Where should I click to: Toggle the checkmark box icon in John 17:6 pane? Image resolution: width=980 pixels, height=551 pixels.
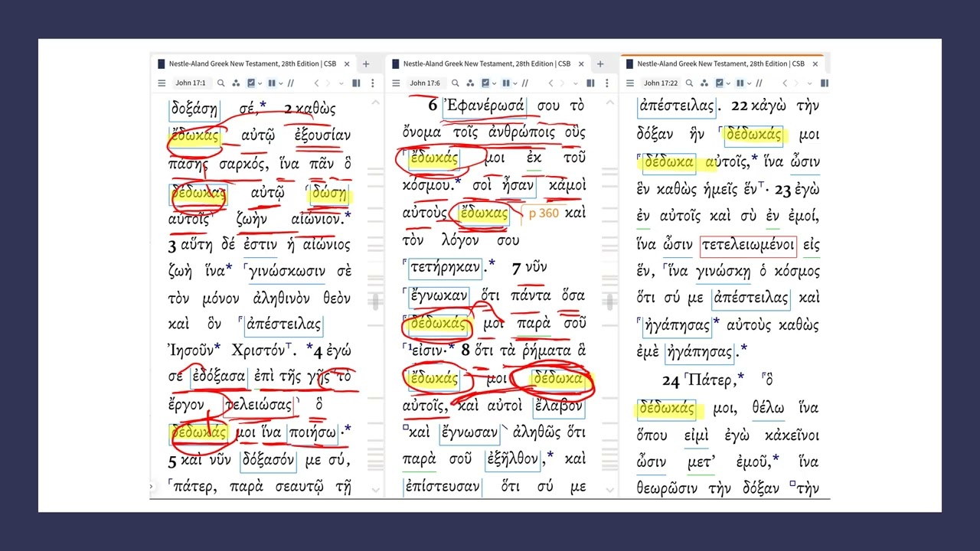[x=485, y=83]
